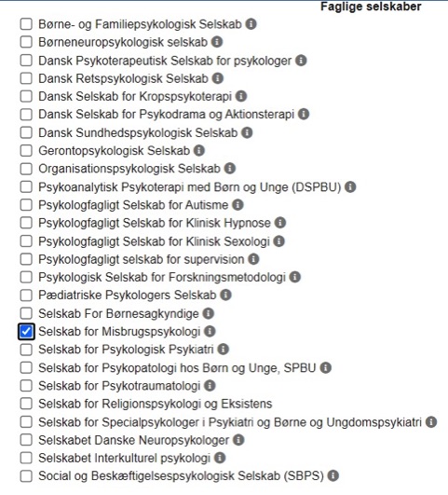This screenshot has height=495, width=448.
Task: Check Børneneuropsykologisk selskab checkbox
Action: 26,42
